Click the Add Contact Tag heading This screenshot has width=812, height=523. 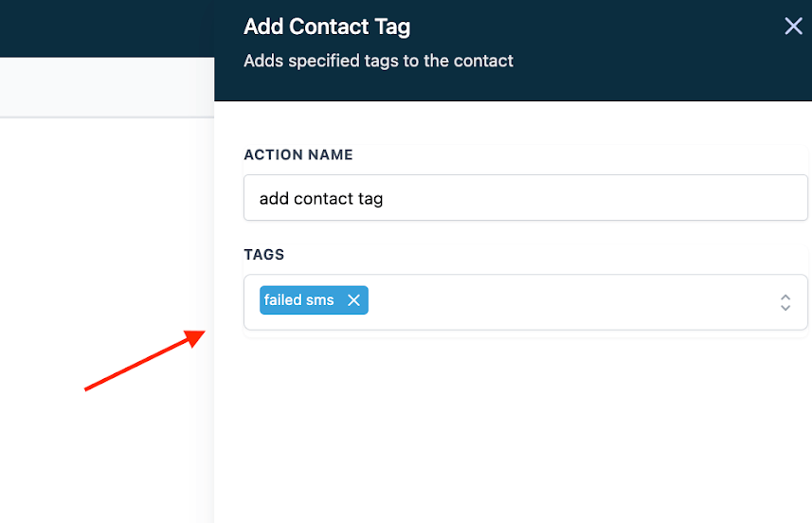click(327, 27)
